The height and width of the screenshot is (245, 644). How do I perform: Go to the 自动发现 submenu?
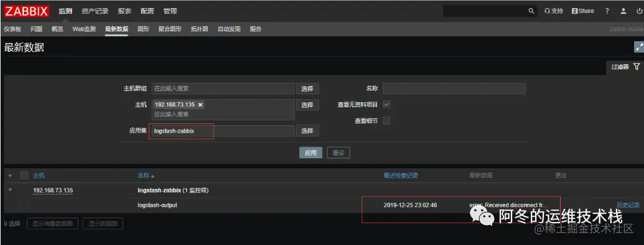[229, 29]
